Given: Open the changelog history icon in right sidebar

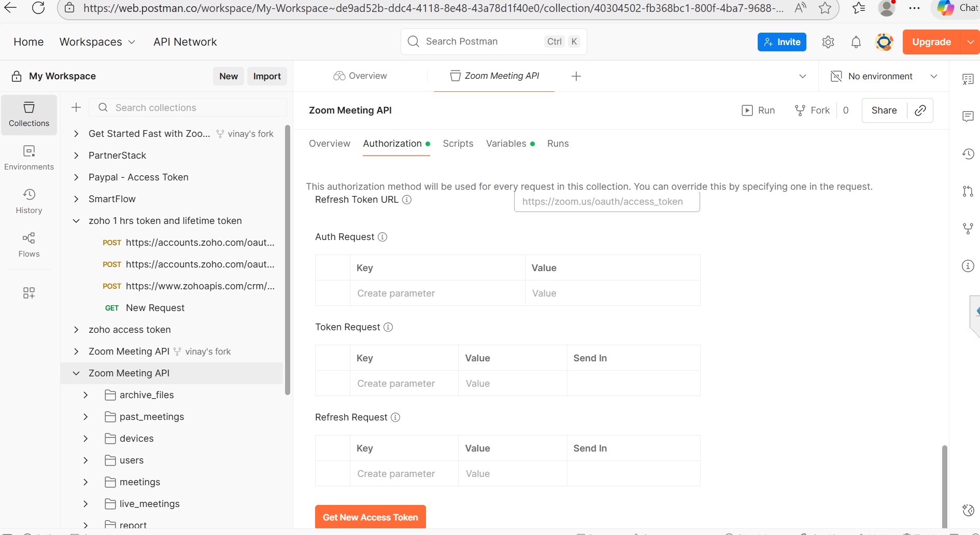Looking at the screenshot, I should (968, 154).
